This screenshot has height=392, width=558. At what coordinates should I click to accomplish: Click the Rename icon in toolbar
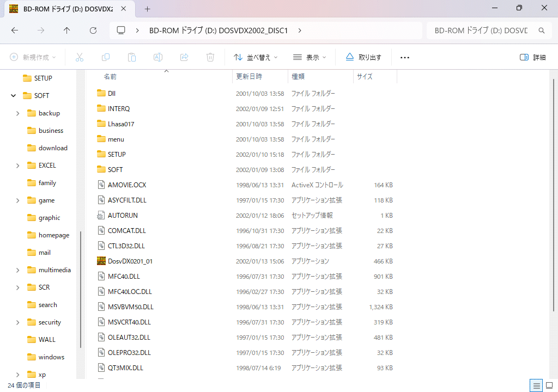(158, 57)
